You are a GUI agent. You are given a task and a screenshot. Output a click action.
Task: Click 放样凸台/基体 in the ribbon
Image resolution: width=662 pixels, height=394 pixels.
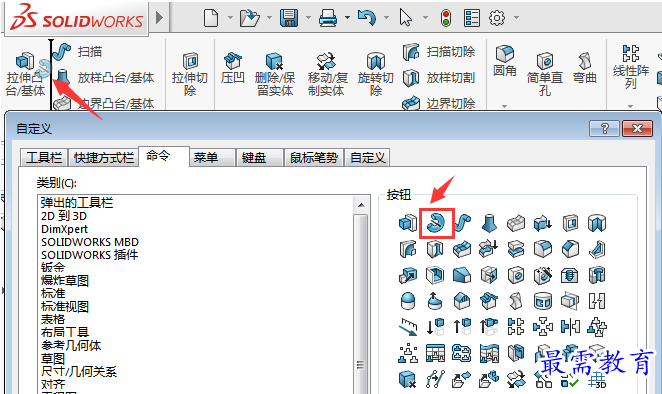point(104,77)
